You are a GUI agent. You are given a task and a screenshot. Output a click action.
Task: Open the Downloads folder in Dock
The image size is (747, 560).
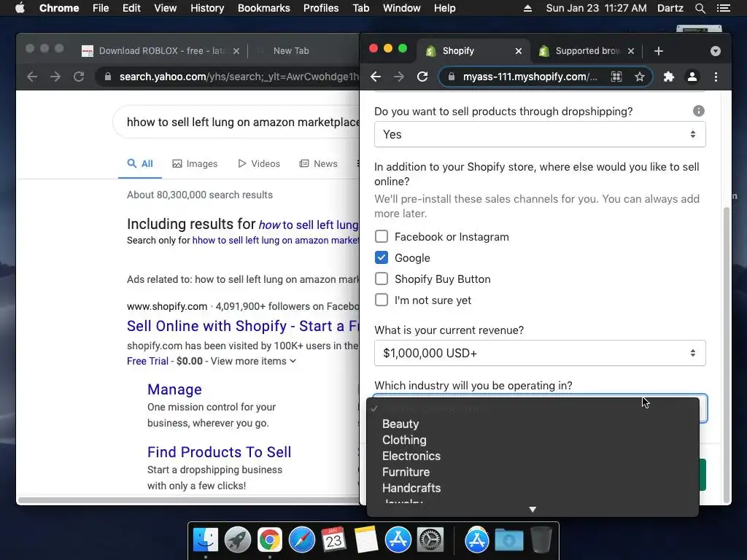tap(508, 540)
